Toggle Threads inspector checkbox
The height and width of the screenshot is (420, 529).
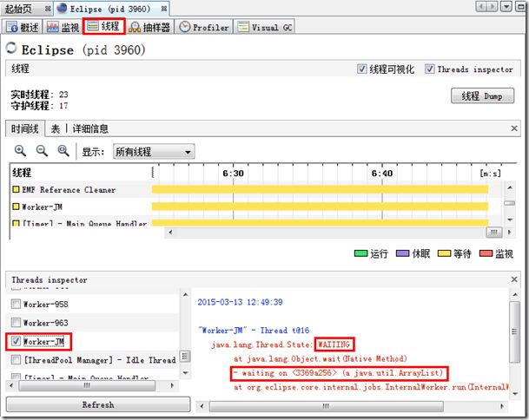429,69
